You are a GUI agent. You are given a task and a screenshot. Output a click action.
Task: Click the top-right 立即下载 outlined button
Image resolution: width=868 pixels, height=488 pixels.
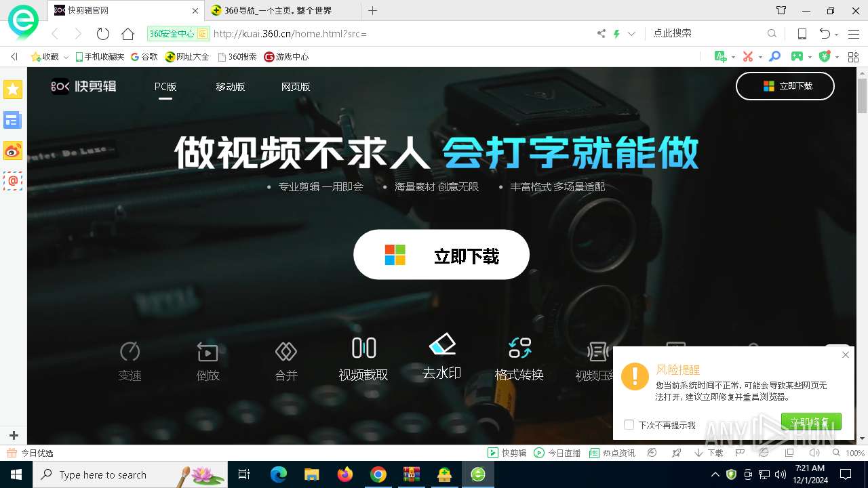[785, 86]
